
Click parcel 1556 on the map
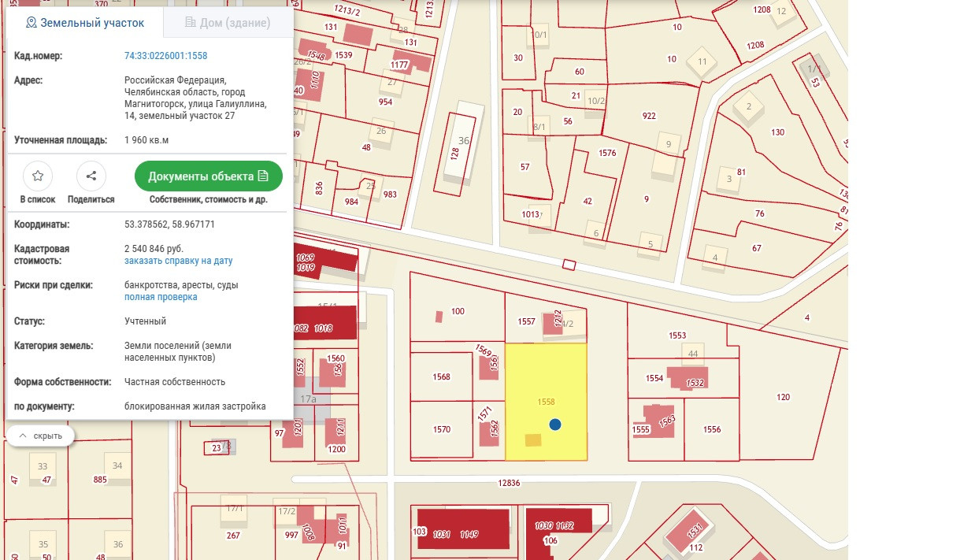[x=712, y=430]
